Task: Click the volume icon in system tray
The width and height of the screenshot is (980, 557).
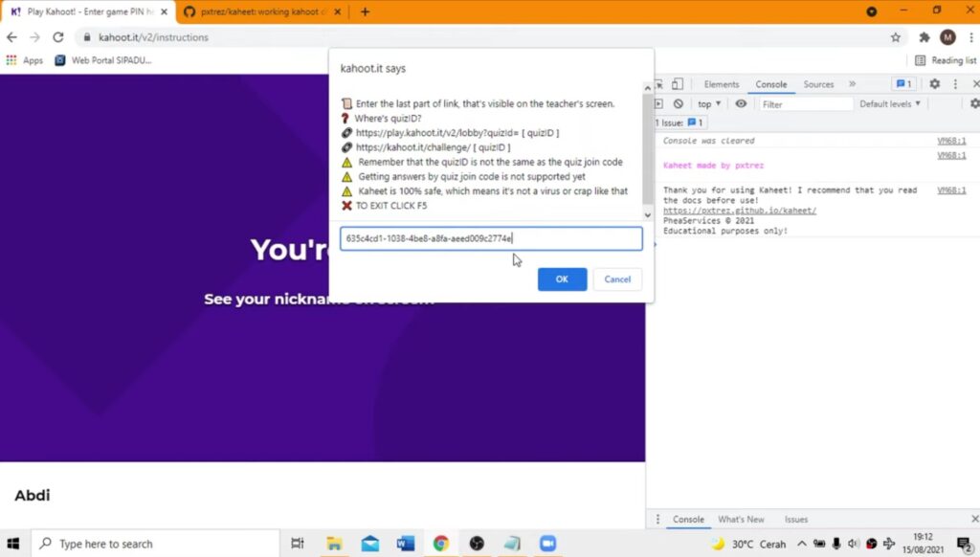Action: tap(853, 545)
